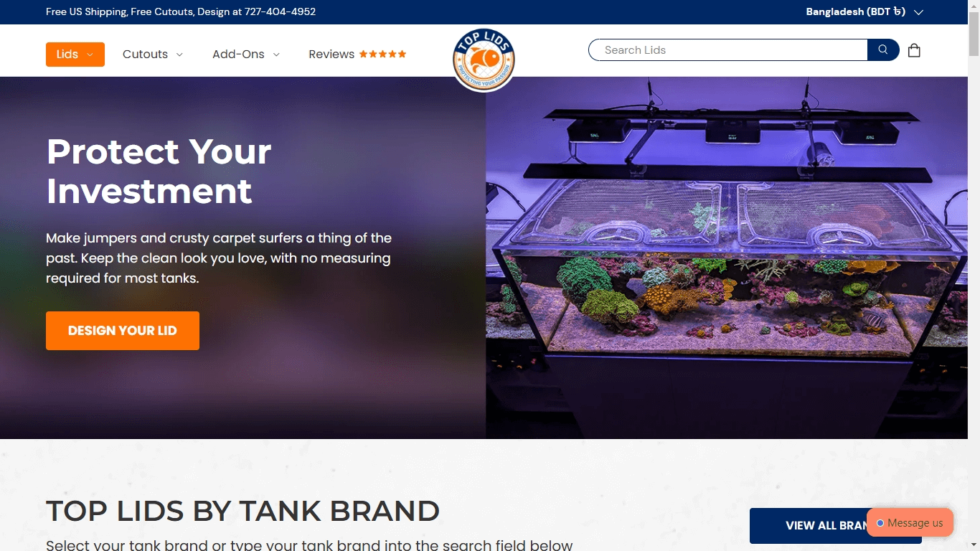Open the Message us chat widget
Screen dimensions: 980x551
point(910,523)
